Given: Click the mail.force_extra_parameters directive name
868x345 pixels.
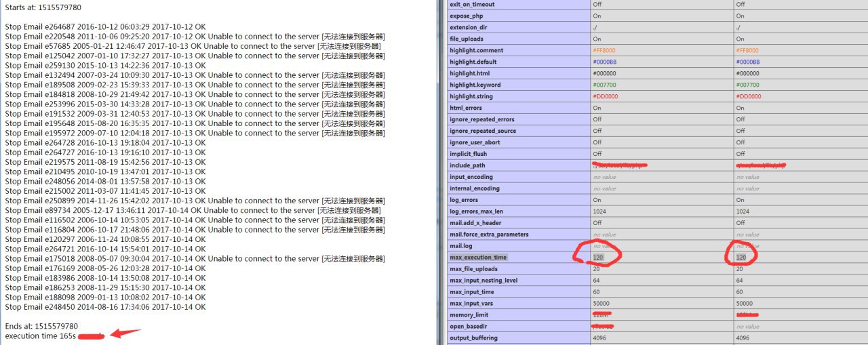Looking at the screenshot, I should (488, 235).
